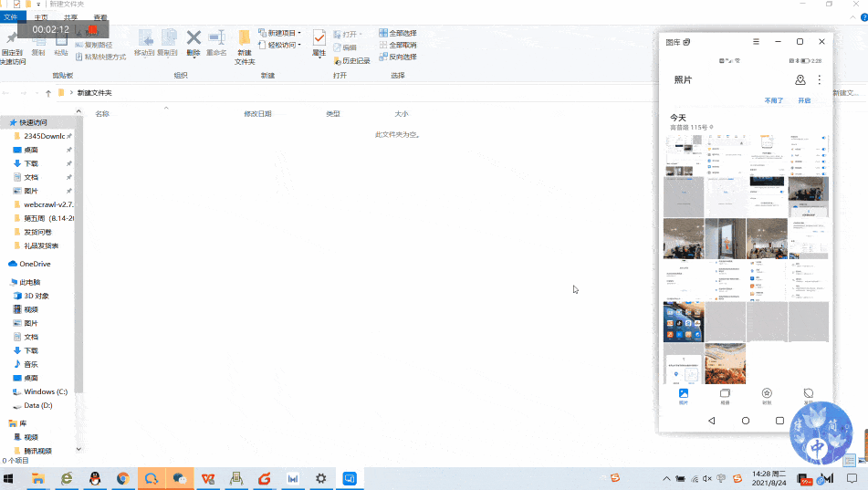Expand the Properties dropdown arrow under 属性
The height and width of the screenshot is (490, 868).
pos(319,57)
